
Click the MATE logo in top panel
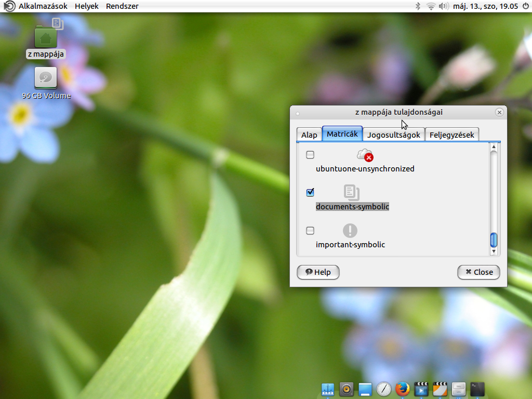click(9, 6)
